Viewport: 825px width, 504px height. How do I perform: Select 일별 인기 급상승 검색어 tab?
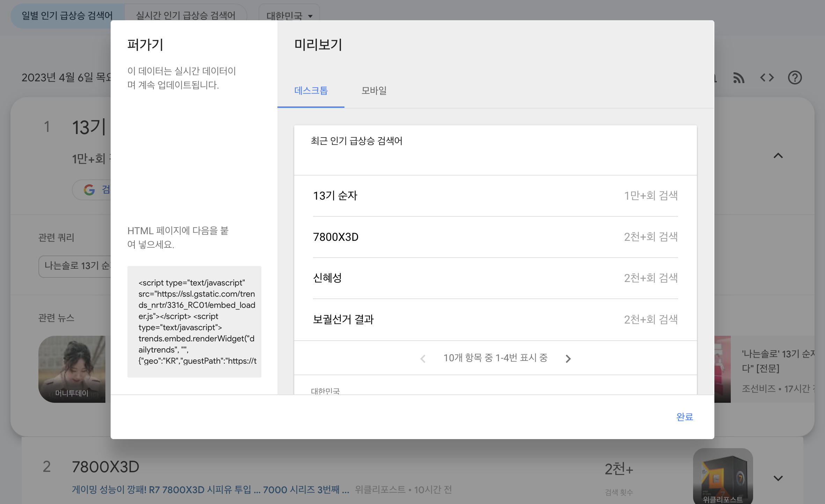click(x=67, y=16)
